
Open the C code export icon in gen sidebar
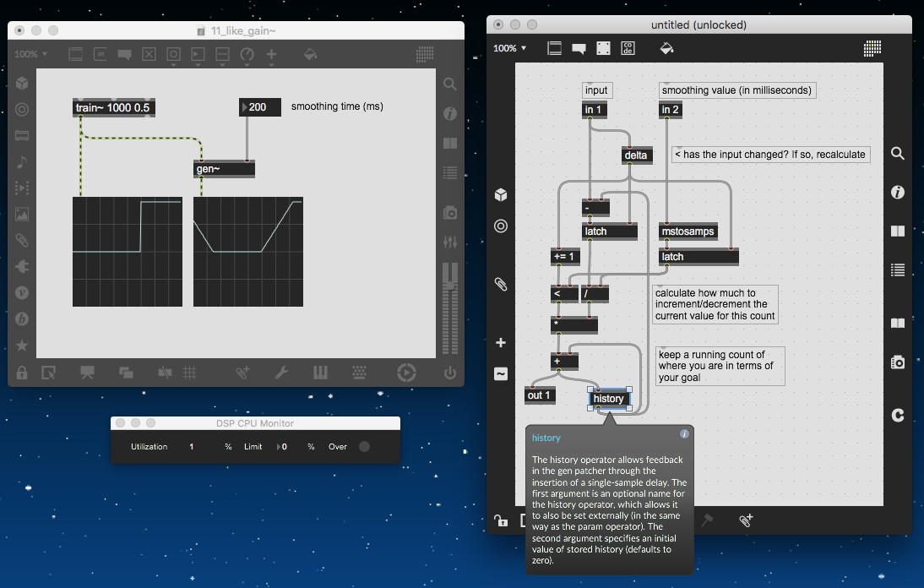coord(898,416)
